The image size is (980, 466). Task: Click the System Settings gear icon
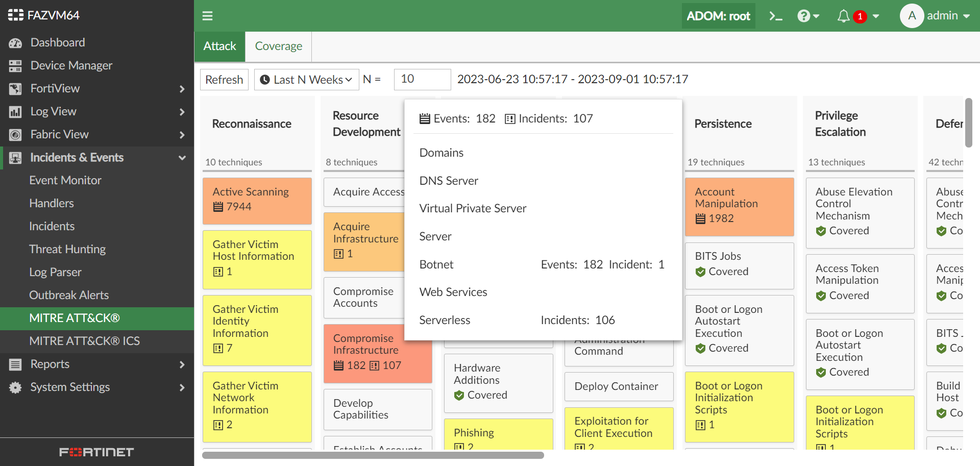[15, 387]
